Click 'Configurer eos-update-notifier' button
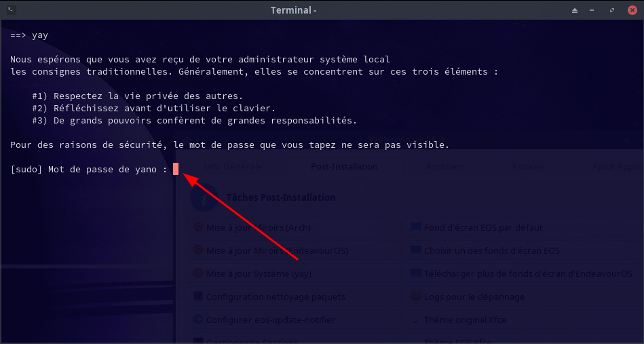 pyautogui.click(x=270, y=320)
